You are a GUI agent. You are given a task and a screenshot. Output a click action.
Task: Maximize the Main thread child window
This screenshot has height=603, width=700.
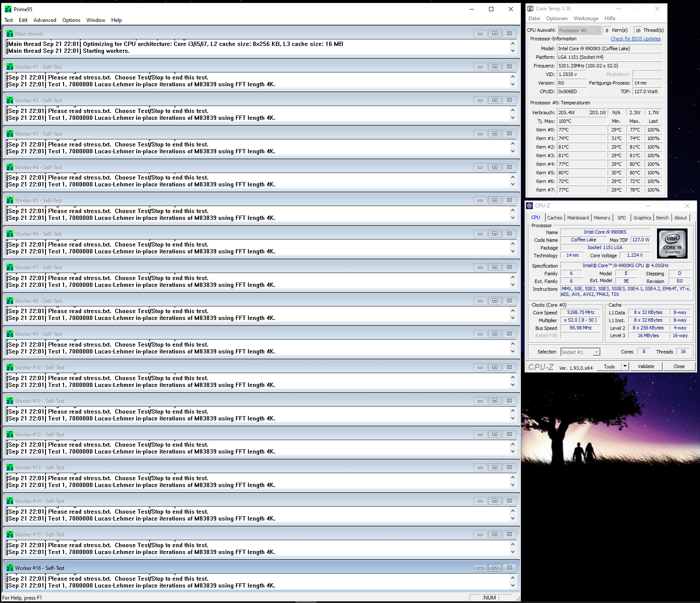pyautogui.click(x=495, y=33)
